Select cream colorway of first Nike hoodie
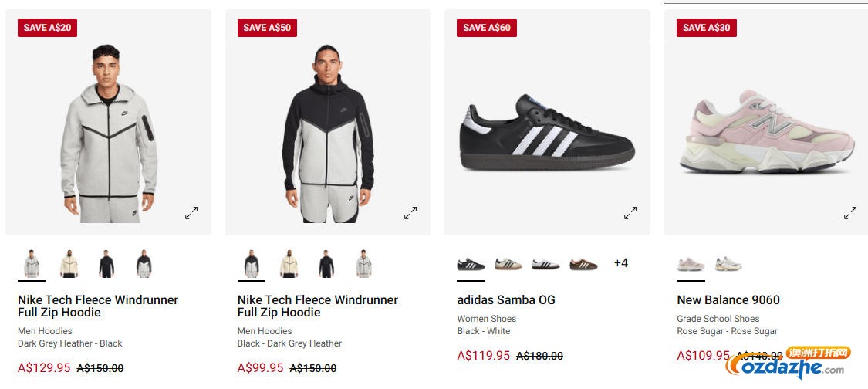The width and height of the screenshot is (868, 389). coord(69,264)
